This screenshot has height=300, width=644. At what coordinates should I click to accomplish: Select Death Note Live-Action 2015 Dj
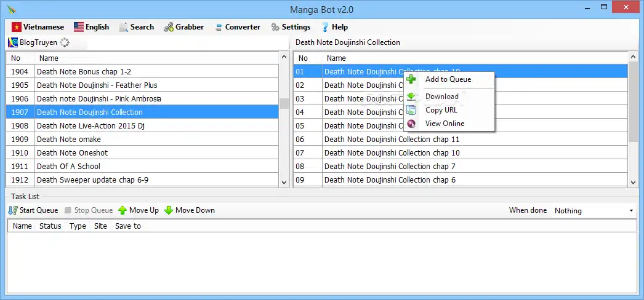click(x=142, y=126)
